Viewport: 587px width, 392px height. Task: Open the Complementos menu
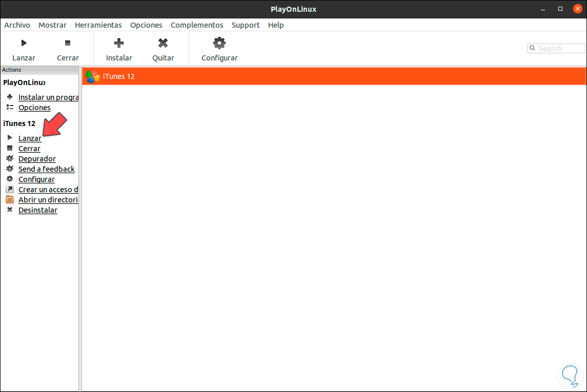[x=197, y=25]
